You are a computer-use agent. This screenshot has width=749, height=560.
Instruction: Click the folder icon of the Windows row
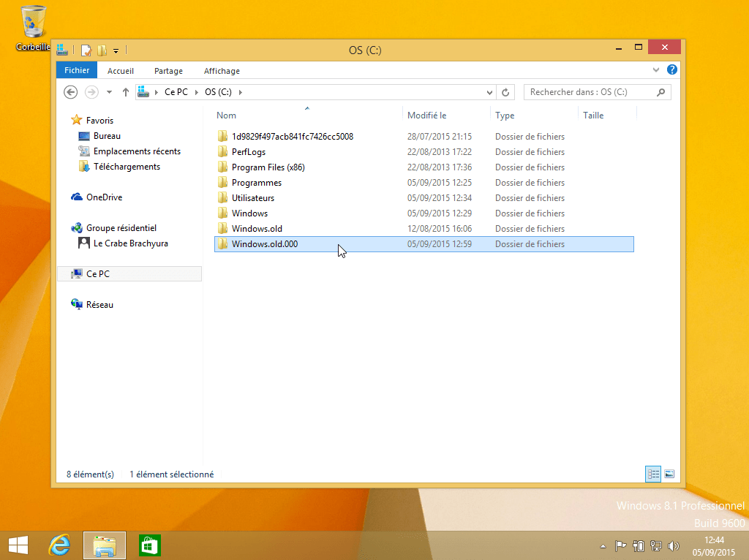222,213
